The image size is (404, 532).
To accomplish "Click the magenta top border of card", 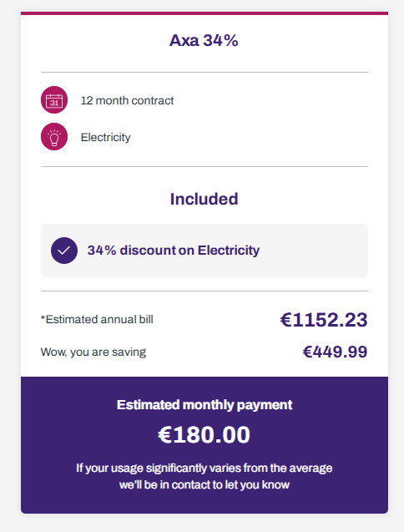I will click(205, 13).
